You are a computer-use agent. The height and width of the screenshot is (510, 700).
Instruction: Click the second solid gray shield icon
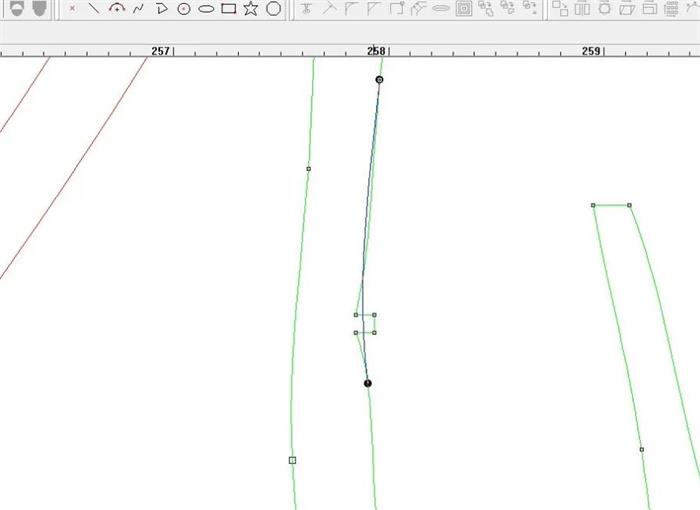click(x=39, y=8)
